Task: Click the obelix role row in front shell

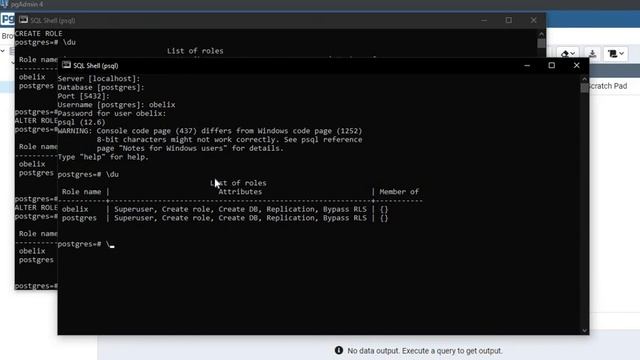Action: pos(225,209)
